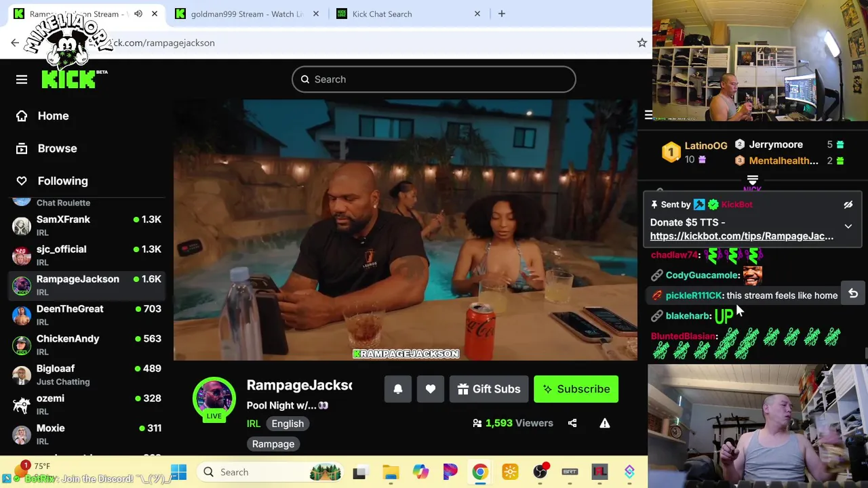Click the stream video player
The height and width of the screenshot is (488, 868).
point(406,230)
